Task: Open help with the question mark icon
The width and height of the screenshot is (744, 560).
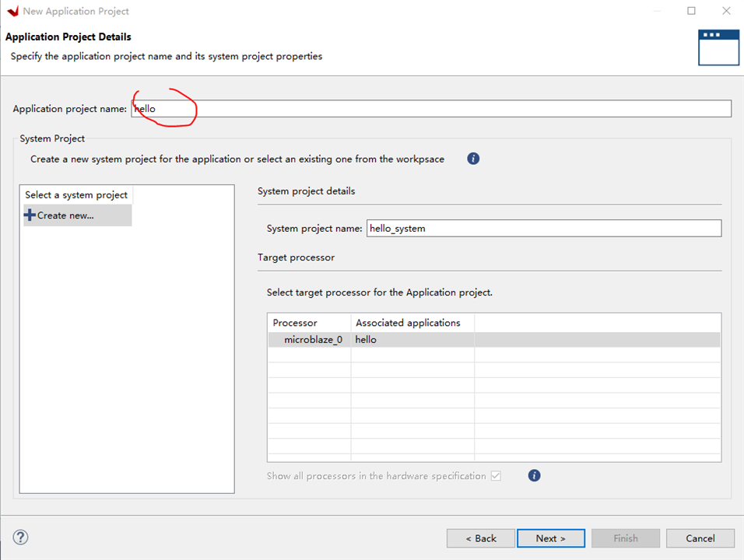Action: coord(21,537)
